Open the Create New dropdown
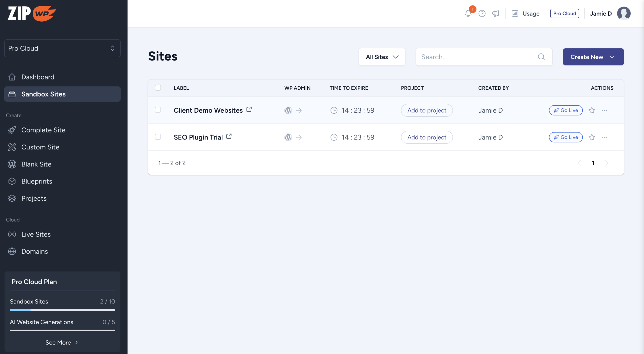 [593, 57]
